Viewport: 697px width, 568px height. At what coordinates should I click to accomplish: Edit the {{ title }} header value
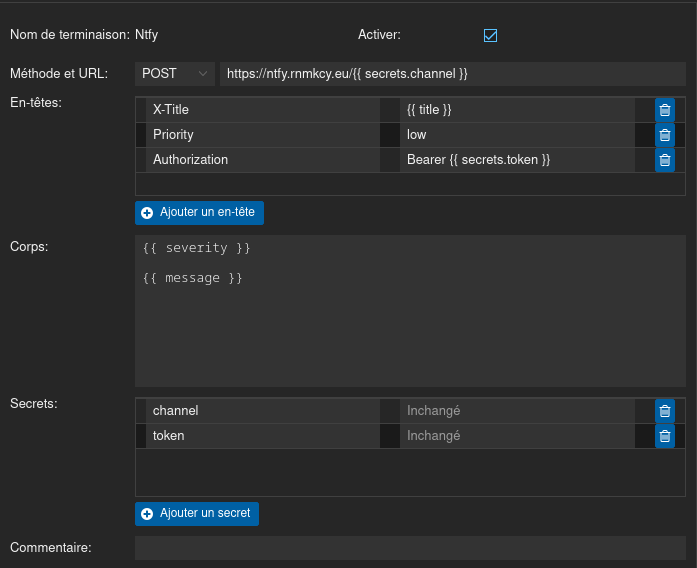pyautogui.click(x=517, y=110)
